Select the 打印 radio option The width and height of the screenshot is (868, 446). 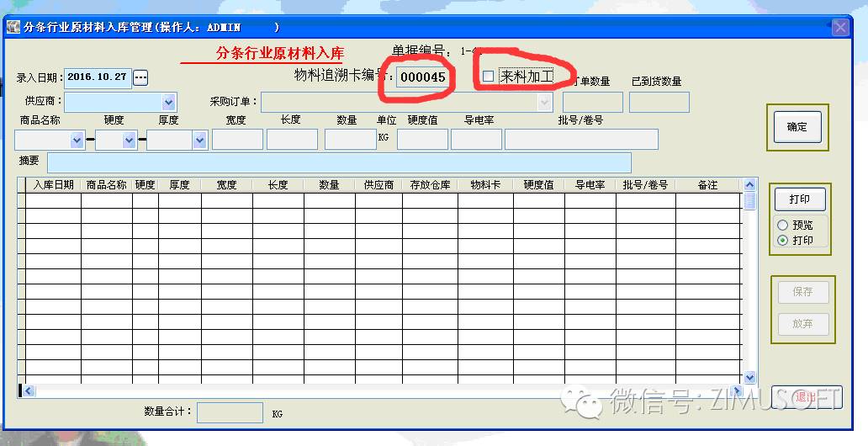coord(783,240)
